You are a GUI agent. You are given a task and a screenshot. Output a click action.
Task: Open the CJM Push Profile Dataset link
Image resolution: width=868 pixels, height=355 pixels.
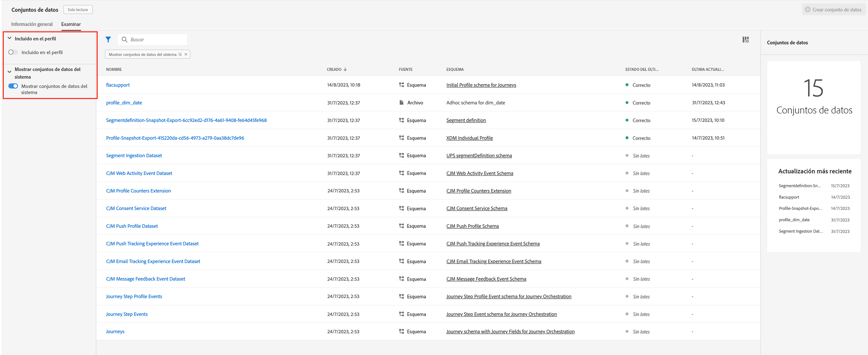pyautogui.click(x=132, y=226)
